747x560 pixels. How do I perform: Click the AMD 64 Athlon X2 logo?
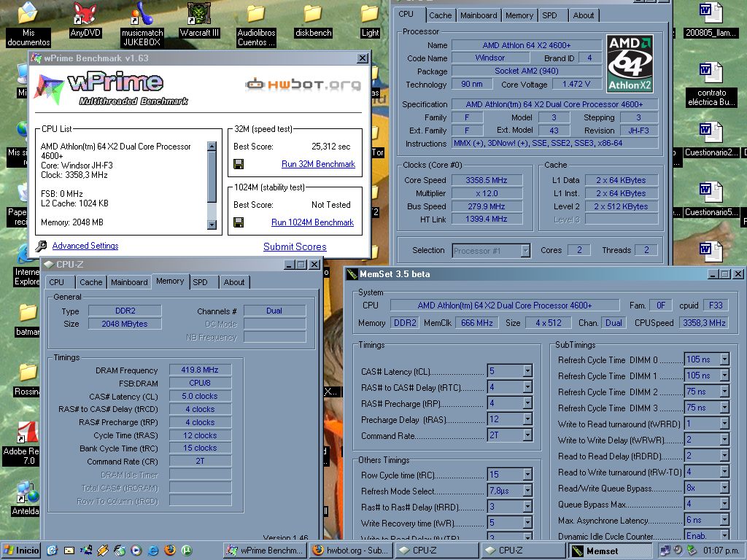pos(630,63)
